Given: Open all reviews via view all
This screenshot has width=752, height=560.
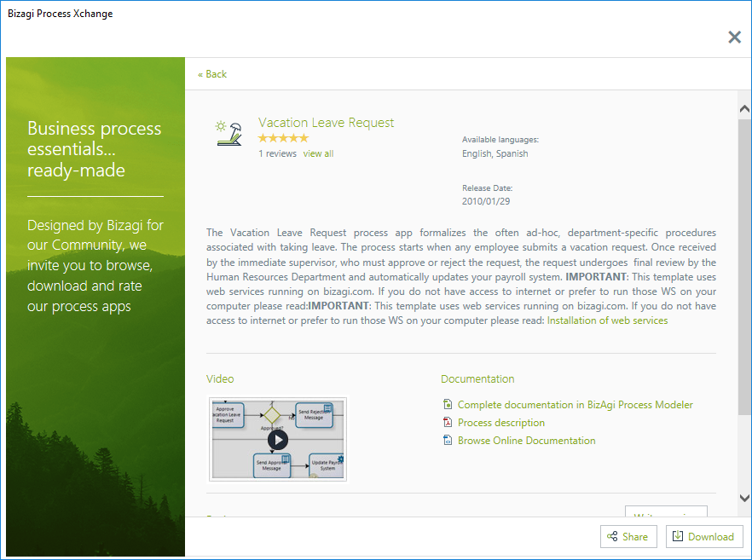Looking at the screenshot, I should [x=318, y=153].
